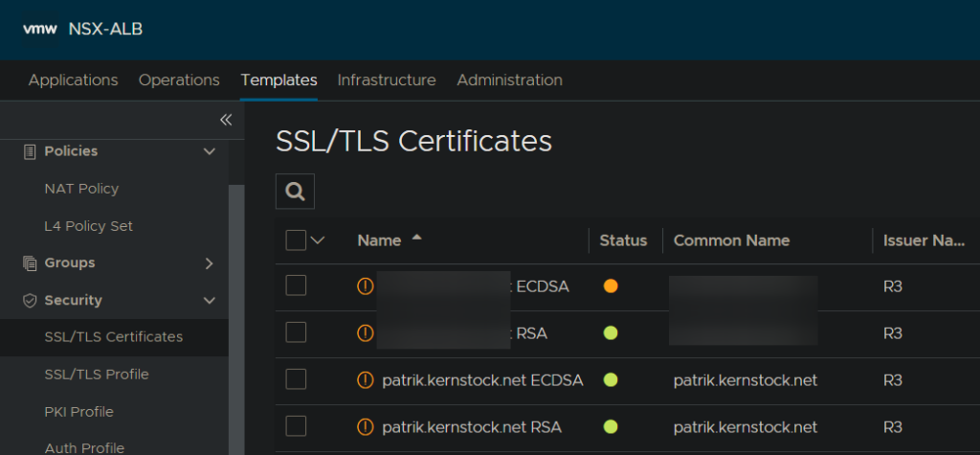
Task: Click R3 issuer in patrik.kernstock.net ECDSA row
Action: [x=893, y=380]
